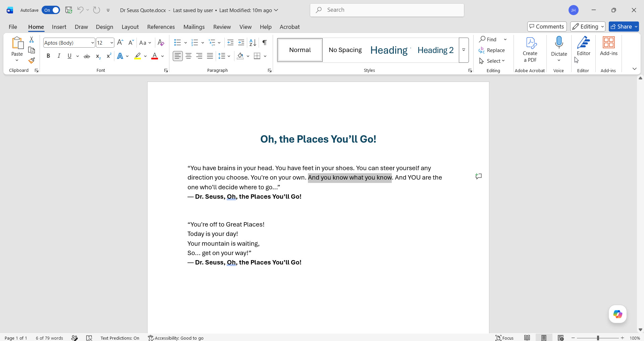Apply superscript formatting
644x341 pixels.
[109, 56]
